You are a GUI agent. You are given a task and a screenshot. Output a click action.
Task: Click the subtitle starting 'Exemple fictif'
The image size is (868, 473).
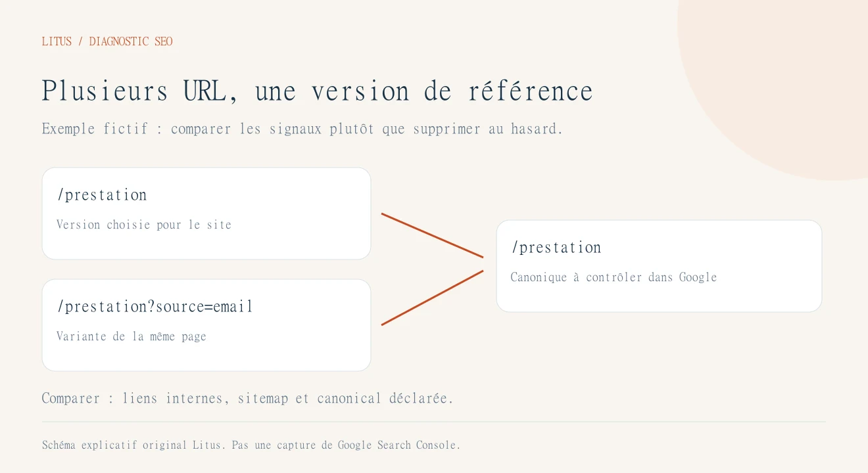302,129
